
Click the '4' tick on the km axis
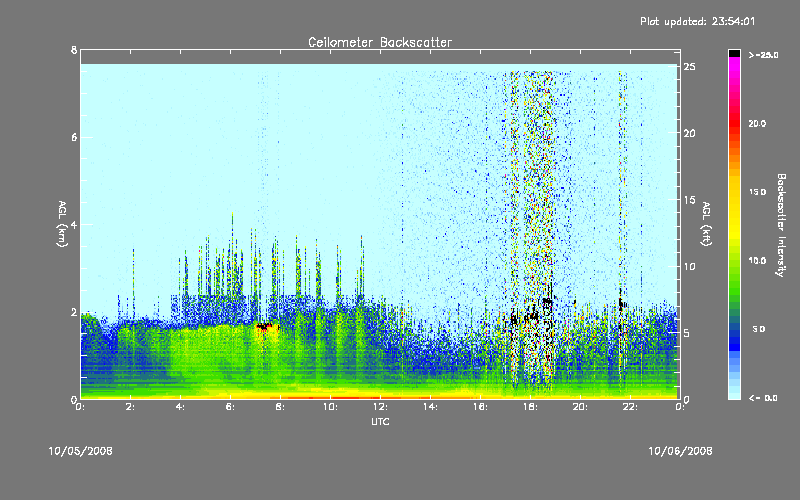[x=74, y=224]
